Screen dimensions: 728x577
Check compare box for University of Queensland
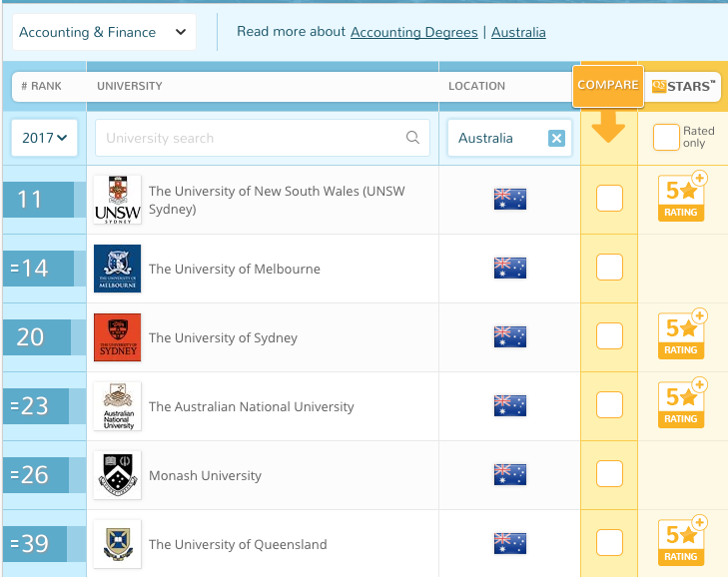tap(609, 543)
